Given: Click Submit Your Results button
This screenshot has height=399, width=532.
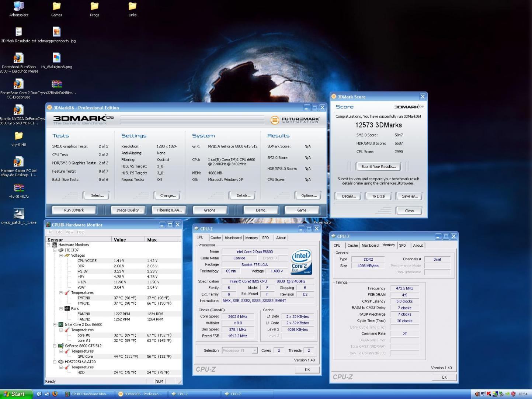Looking at the screenshot, I should [378, 166].
